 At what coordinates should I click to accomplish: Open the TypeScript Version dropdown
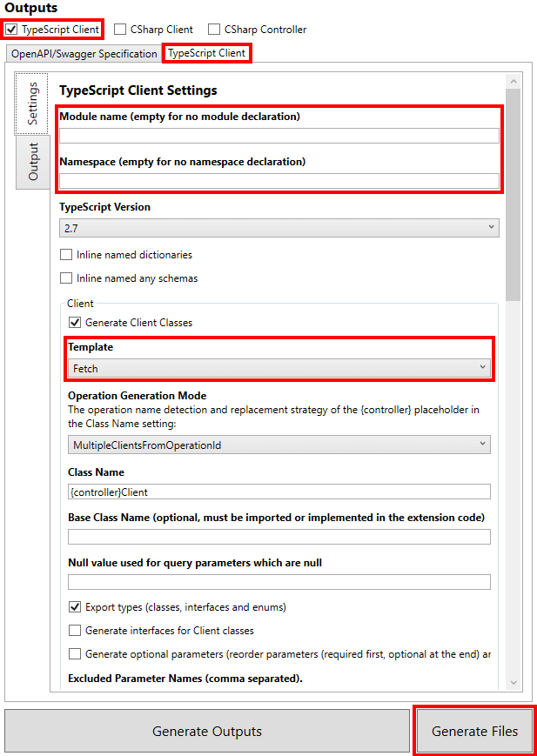tap(279, 228)
